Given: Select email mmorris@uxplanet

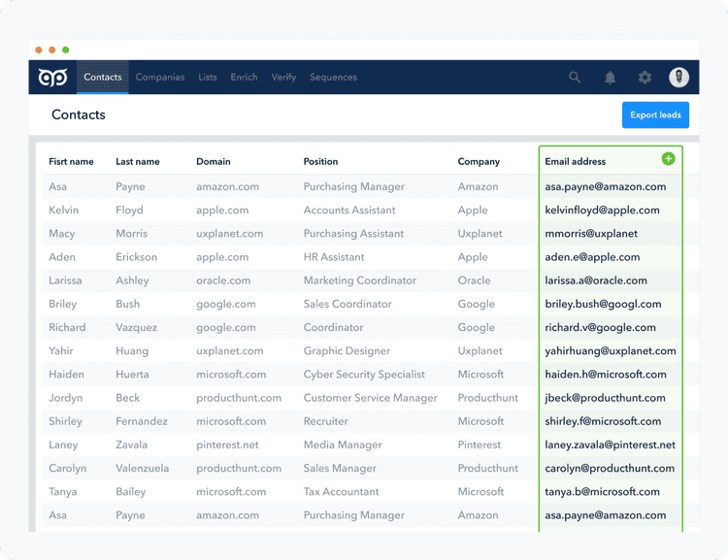Looking at the screenshot, I should pyautogui.click(x=591, y=234).
